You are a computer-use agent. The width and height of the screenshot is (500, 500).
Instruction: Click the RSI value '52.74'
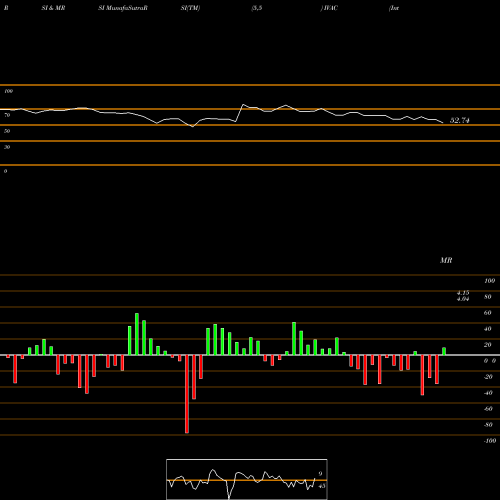[460, 120]
